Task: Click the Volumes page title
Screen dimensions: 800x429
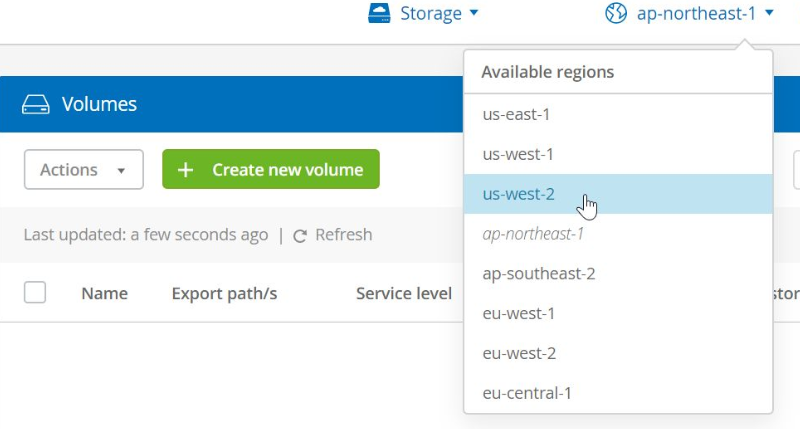Action: [x=99, y=104]
